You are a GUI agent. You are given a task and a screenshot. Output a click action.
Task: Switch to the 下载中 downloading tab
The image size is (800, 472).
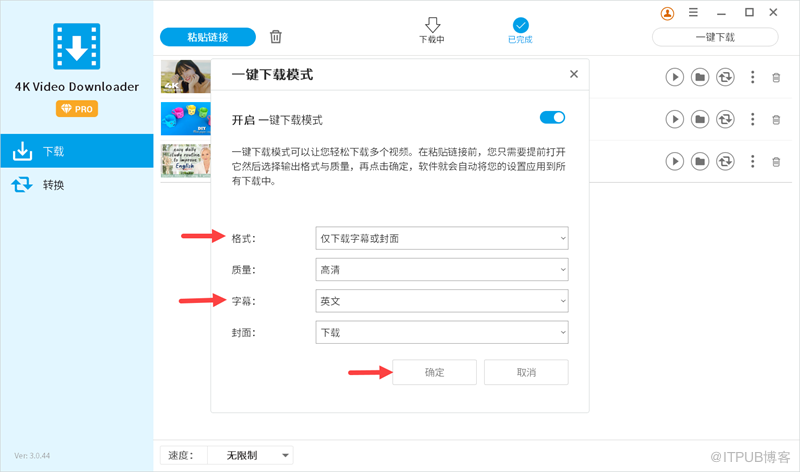(x=432, y=30)
